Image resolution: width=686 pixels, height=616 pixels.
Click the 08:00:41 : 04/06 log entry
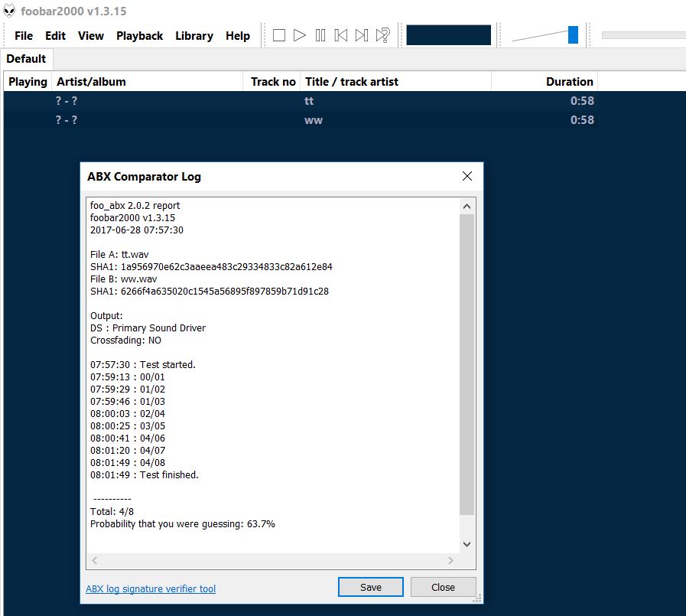128,438
